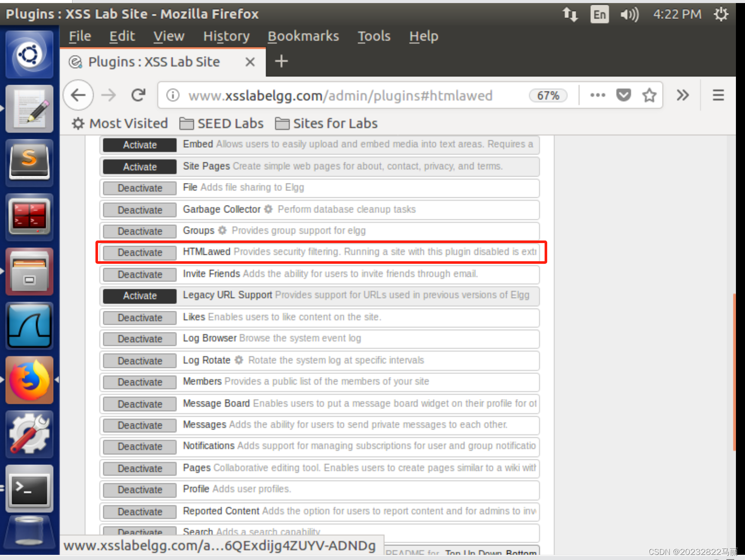Screen dimensions: 745x560
Task: Open the Ubuntu dash search launcher
Action: [x=29, y=54]
